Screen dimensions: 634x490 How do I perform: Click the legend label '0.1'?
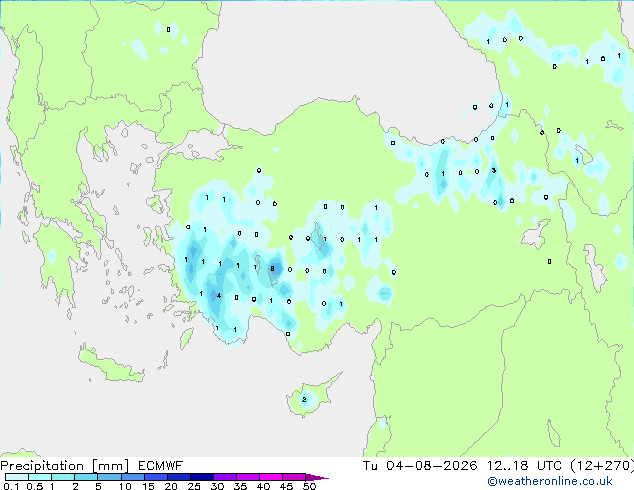11,486
